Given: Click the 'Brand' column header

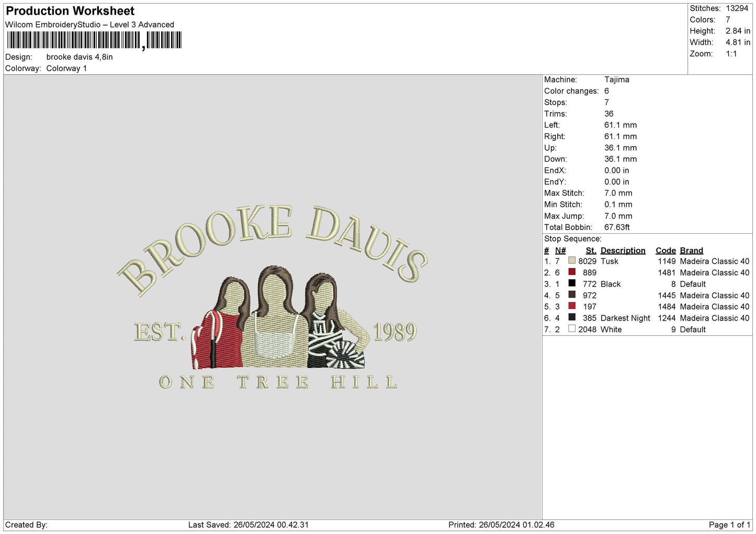Looking at the screenshot, I should [x=692, y=251].
